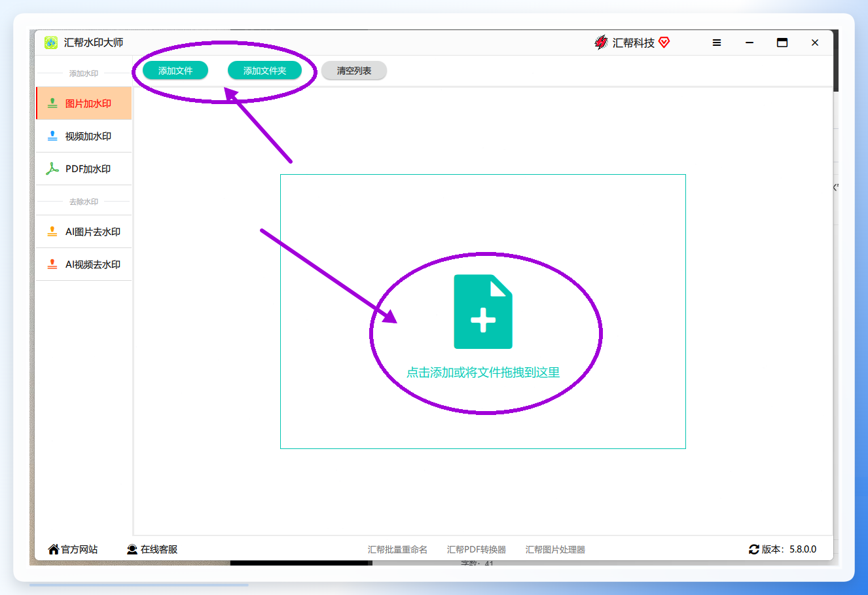Click the 添加文件夹 button

(264, 71)
